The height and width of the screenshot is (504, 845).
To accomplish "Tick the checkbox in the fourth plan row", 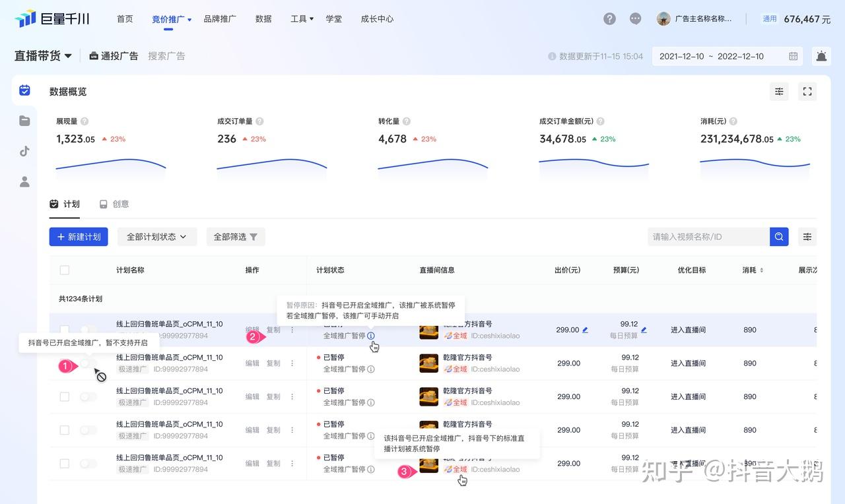I will (x=65, y=430).
